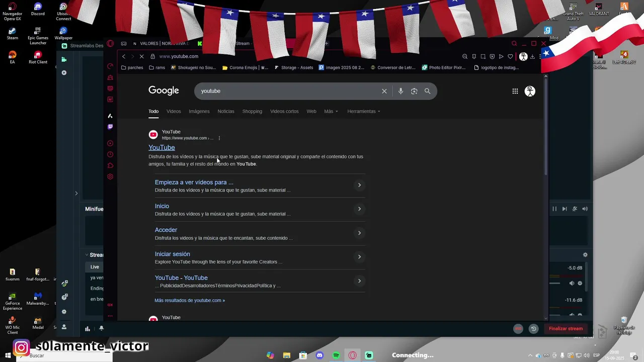Expand the Inicio sitelink chevron

(x=359, y=209)
